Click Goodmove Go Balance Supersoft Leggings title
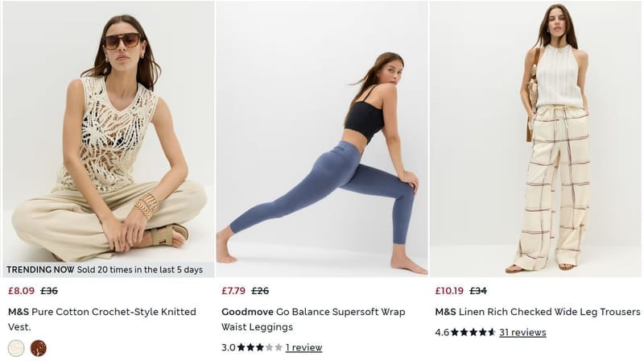This screenshot has width=644, height=361. 313,319
